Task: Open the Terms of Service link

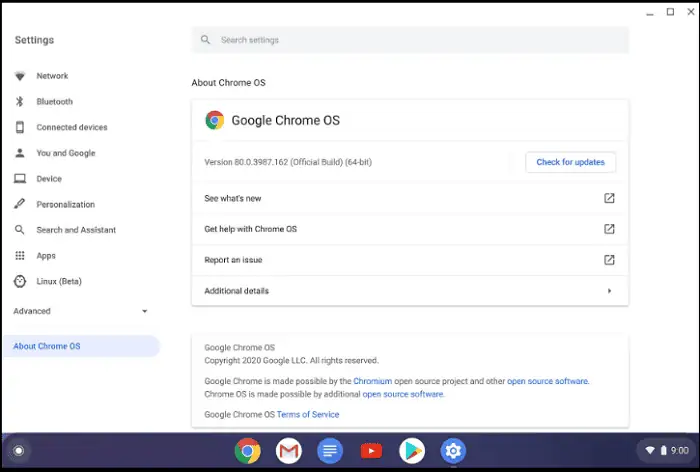Action: [x=308, y=414]
